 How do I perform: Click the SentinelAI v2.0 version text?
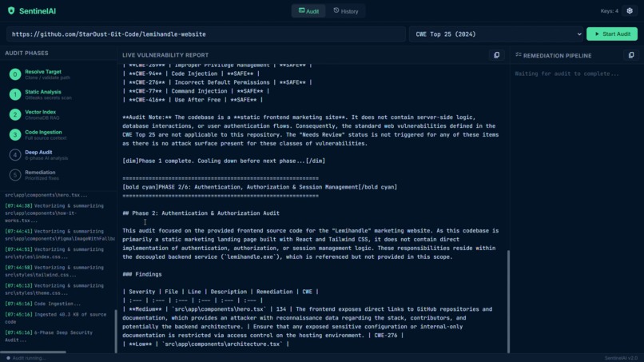click(621, 358)
